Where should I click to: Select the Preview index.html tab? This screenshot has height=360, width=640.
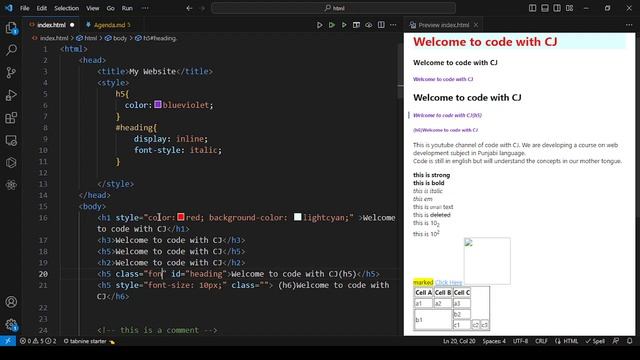pos(444,25)
